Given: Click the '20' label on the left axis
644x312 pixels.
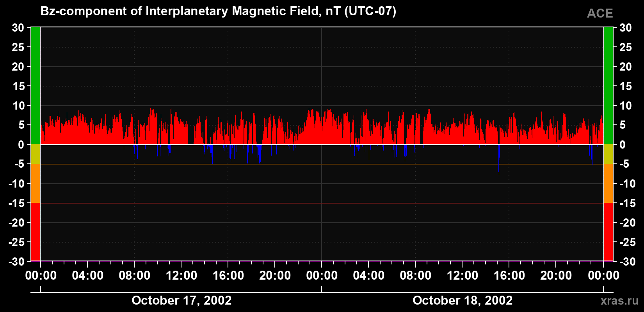Looking at the screenshot, I should pos(18,67).
